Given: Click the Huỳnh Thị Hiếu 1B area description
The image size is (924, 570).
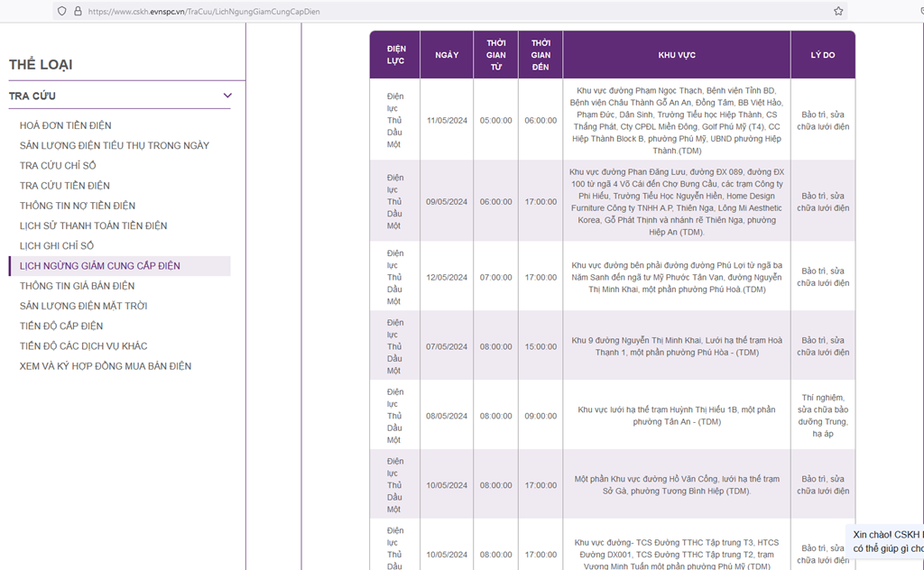Looking at the screenshot, I should click(x=677, y=416).
